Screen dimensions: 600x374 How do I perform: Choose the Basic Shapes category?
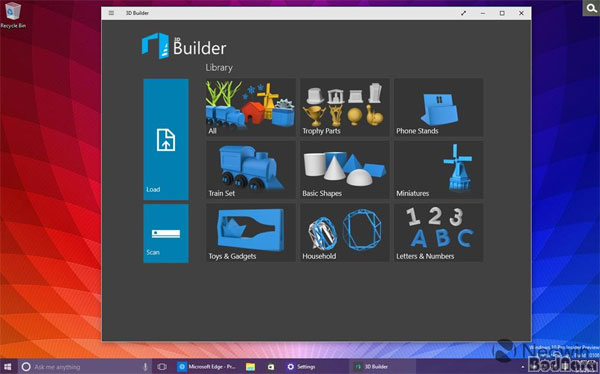coord(344,170)
